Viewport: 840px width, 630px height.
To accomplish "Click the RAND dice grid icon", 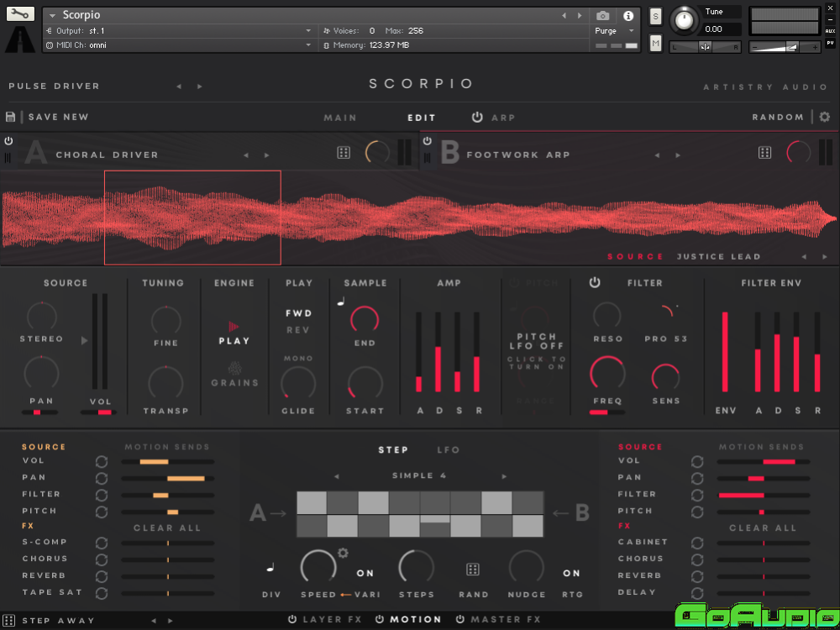I will (x=473, y=570).
